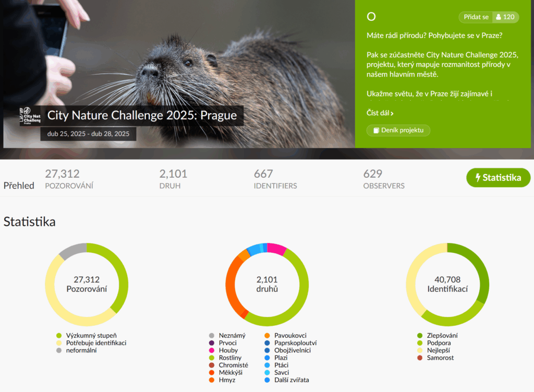Viewport: 534px width, 392px height.
Task: Click the Rostliny legend dot
Action: (x=212, y=358)
